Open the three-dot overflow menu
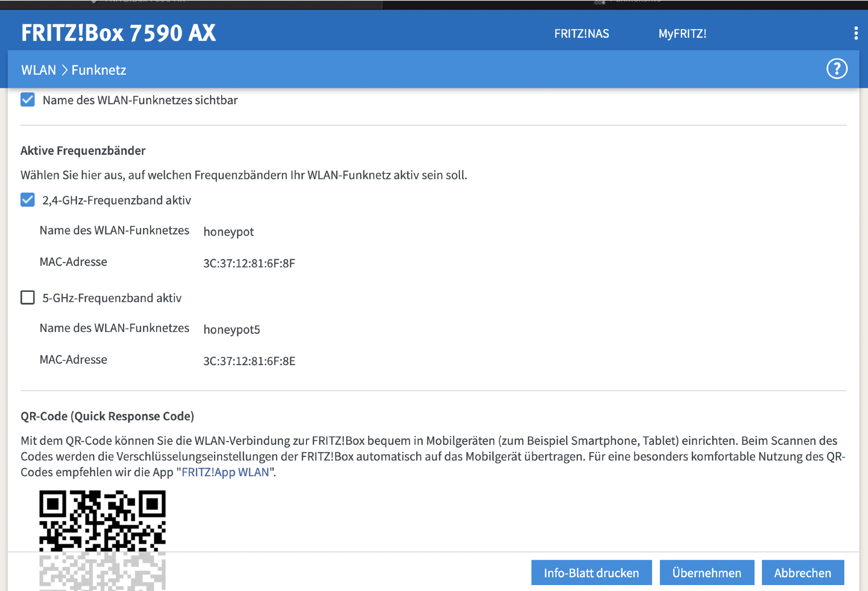 856,33
